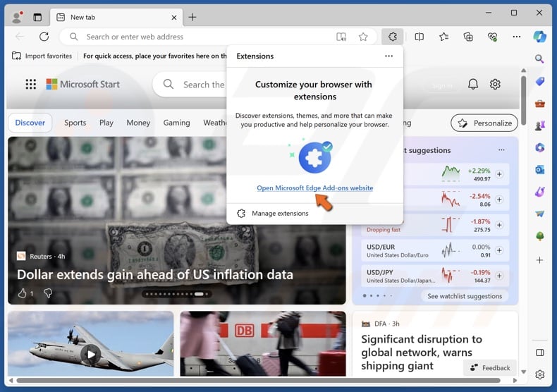
Task: Open notifications bell icon
Action: click(473, 84)
